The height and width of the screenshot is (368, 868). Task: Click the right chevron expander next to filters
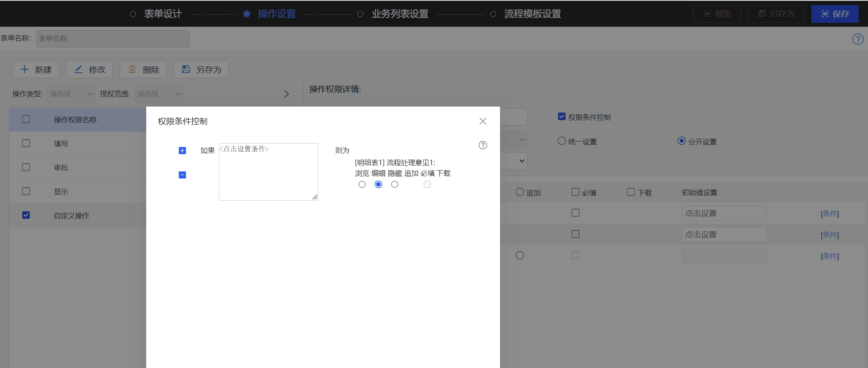tap(287, 94)
